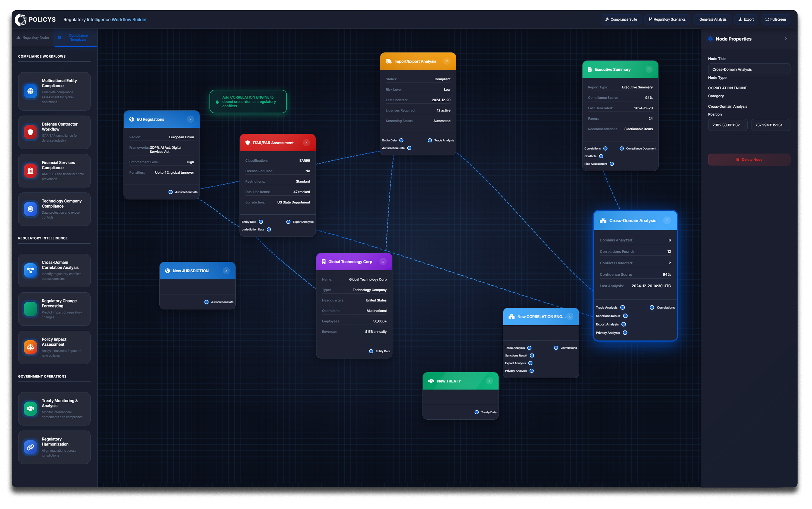Viewport: 812px width, 509px height.
Task: Switch to the Regulatory Nodes tab
Action: tap(33, 38)
